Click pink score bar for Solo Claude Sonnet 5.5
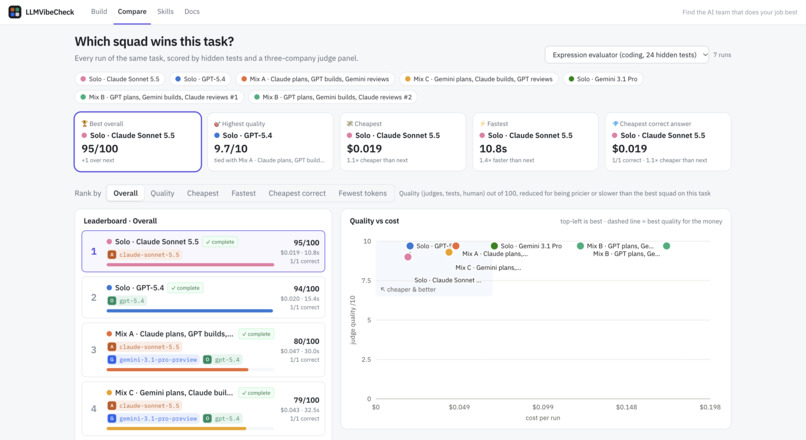Viewport: 806px width, 440px height. coord(190,265)
